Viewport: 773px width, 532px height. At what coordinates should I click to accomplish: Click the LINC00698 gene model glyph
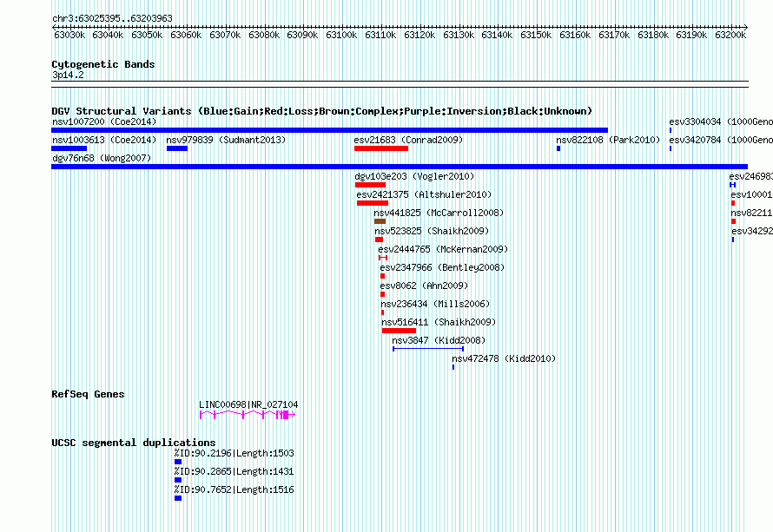248,415
